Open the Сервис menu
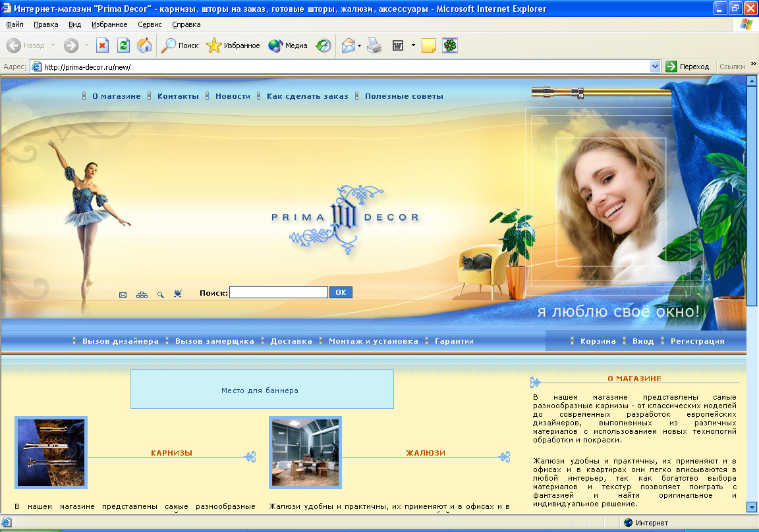The image size is (759, 532). (x=150, y=24)
